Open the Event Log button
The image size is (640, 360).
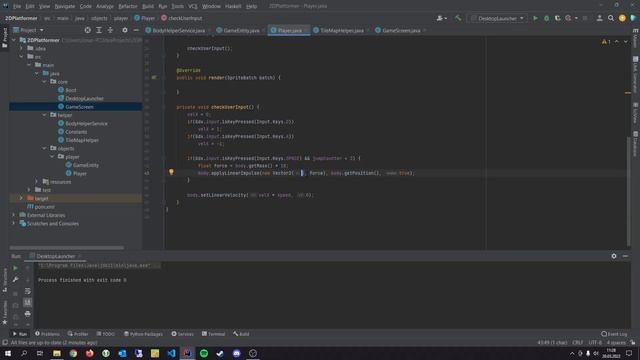[x=614, y=334]
